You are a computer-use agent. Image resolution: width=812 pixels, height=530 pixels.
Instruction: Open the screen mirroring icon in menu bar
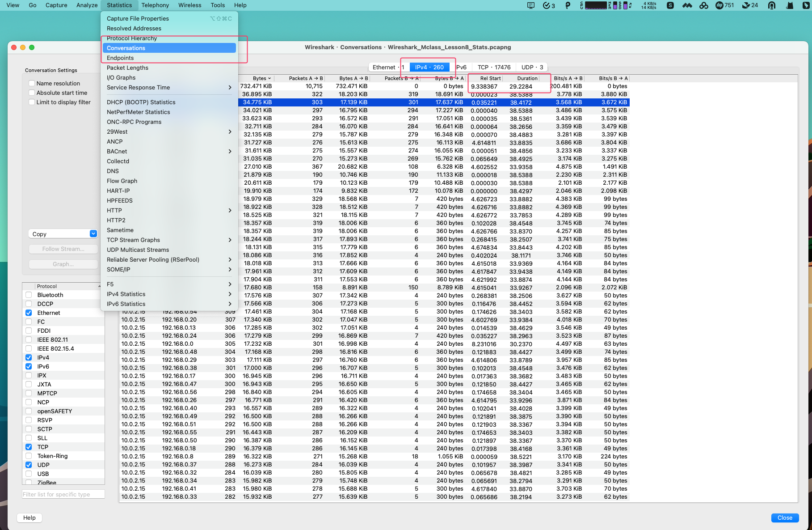click(531, 5)
